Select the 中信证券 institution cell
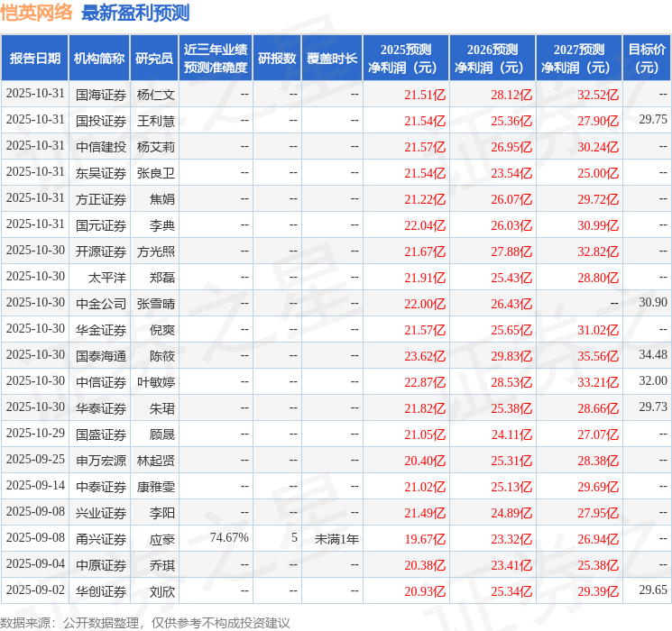Viewport: 672px width, 631px height. point(101,382)
